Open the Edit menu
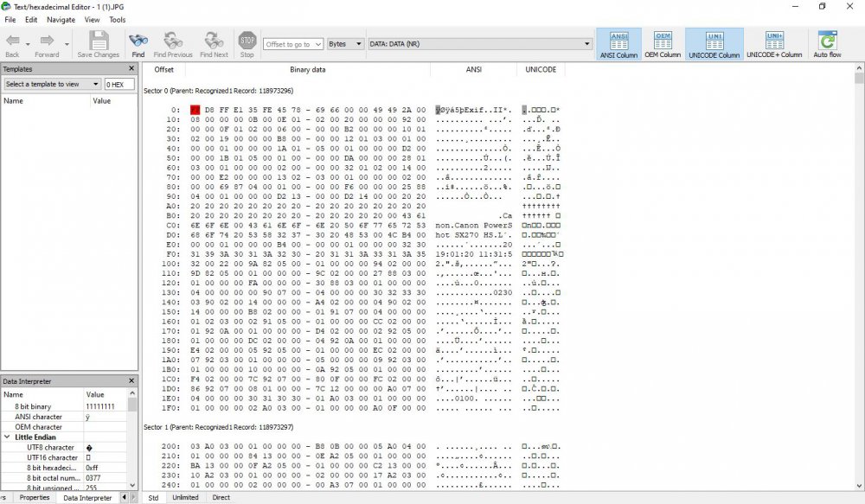 pyautogui.click(x=31, y=19)
